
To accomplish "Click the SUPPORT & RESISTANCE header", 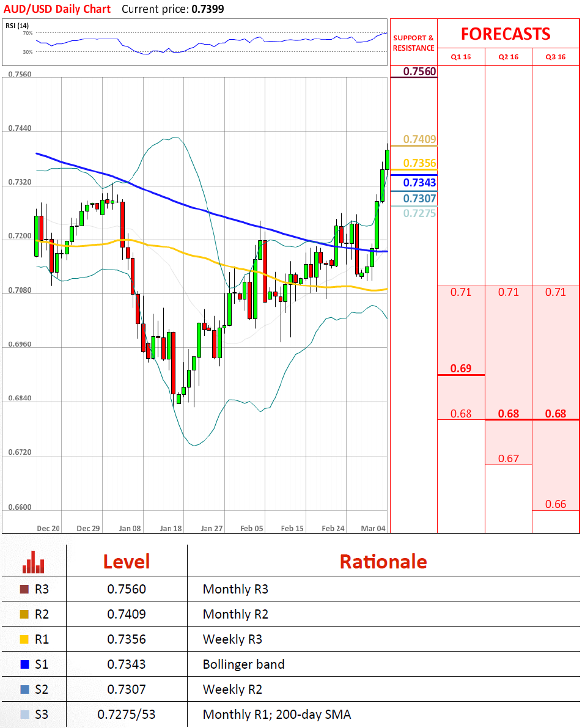I will click(x=414, y=43).
